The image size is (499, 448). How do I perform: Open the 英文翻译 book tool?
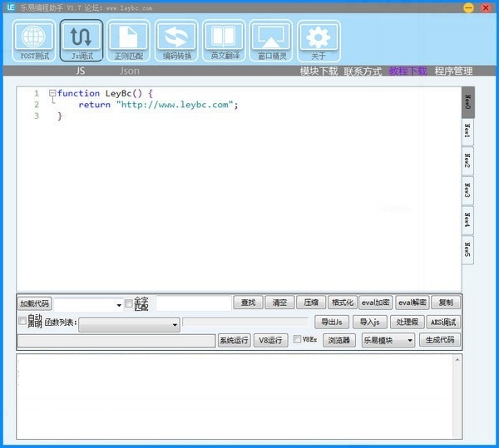click(224, 41)
